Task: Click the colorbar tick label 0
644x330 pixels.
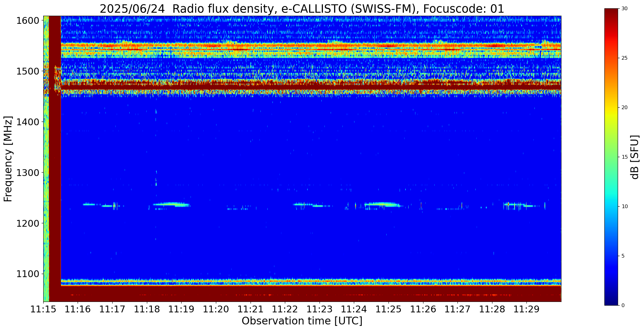Action: 623,306
